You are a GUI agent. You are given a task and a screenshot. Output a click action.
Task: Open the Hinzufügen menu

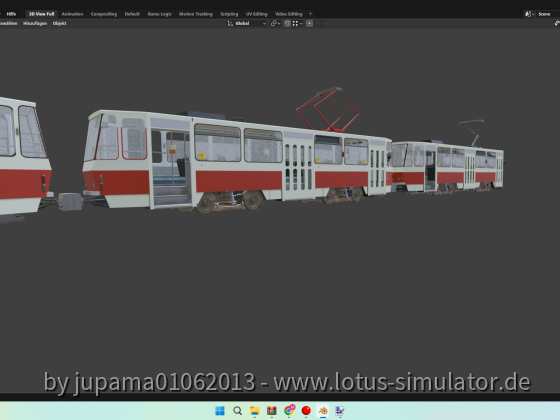point(35,23)
